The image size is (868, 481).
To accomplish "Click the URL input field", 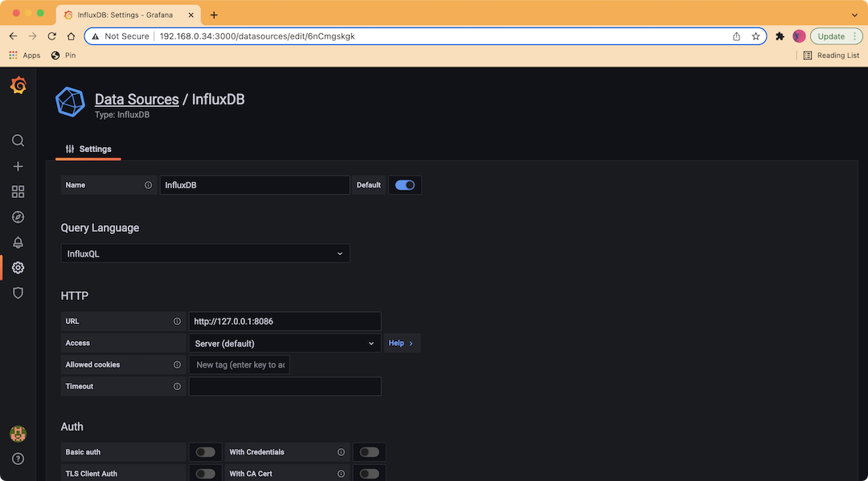I will click(285, 322).
